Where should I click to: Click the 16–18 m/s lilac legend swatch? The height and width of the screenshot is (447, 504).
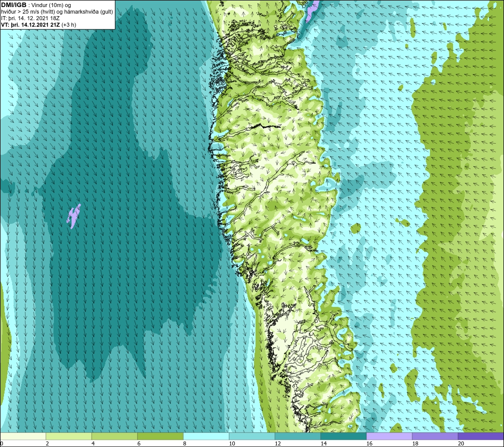pyautogui.click(x=389, y=436)
